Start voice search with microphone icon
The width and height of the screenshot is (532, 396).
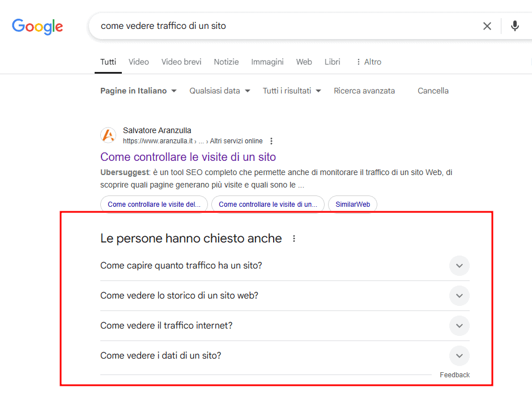coord(514,26)
